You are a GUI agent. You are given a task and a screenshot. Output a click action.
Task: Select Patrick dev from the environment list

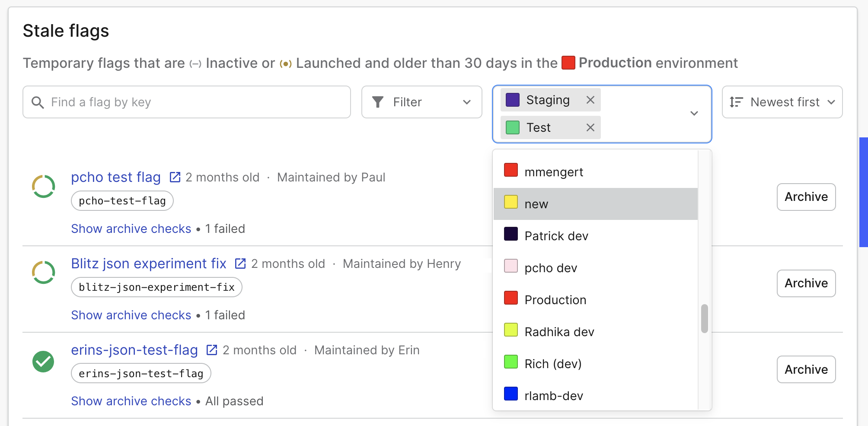(556, 235)
